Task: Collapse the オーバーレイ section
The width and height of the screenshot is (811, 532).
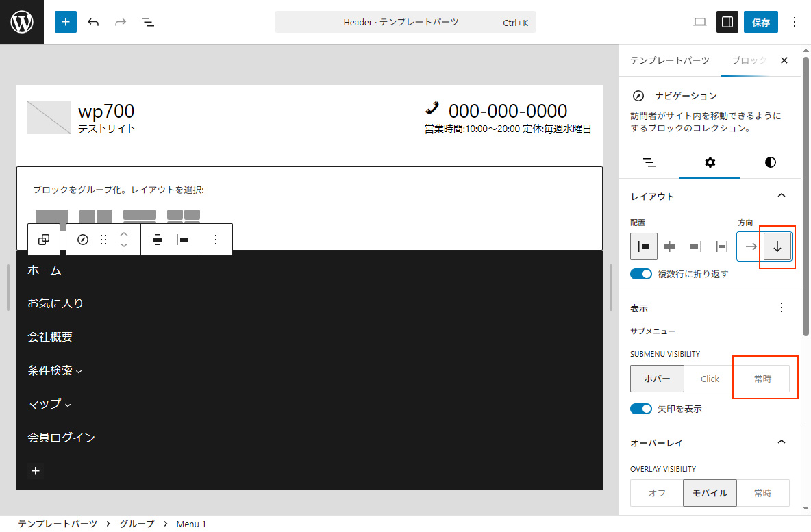Action: [x=782, y=442]
